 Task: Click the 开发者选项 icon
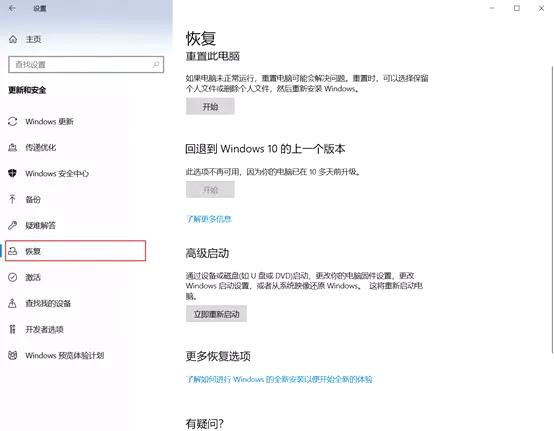coord(13,329)
